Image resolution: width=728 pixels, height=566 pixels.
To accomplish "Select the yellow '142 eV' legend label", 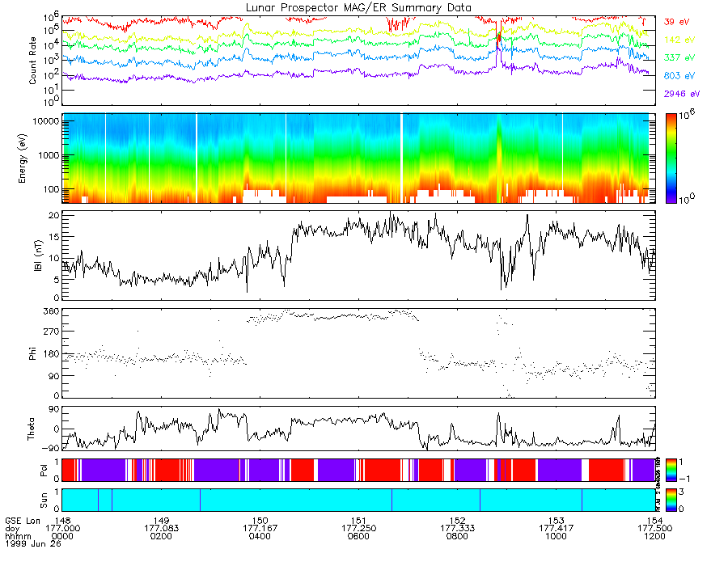I will [679, 40].
